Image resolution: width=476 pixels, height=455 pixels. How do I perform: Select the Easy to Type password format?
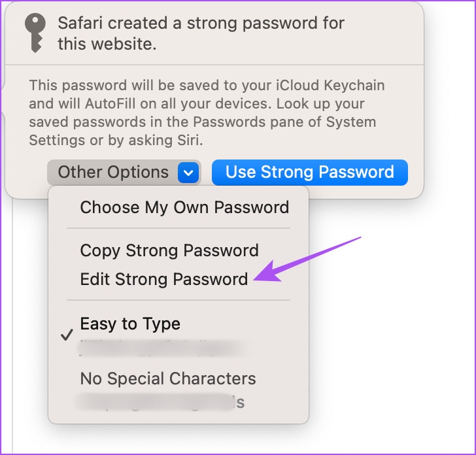pos(130,324)
